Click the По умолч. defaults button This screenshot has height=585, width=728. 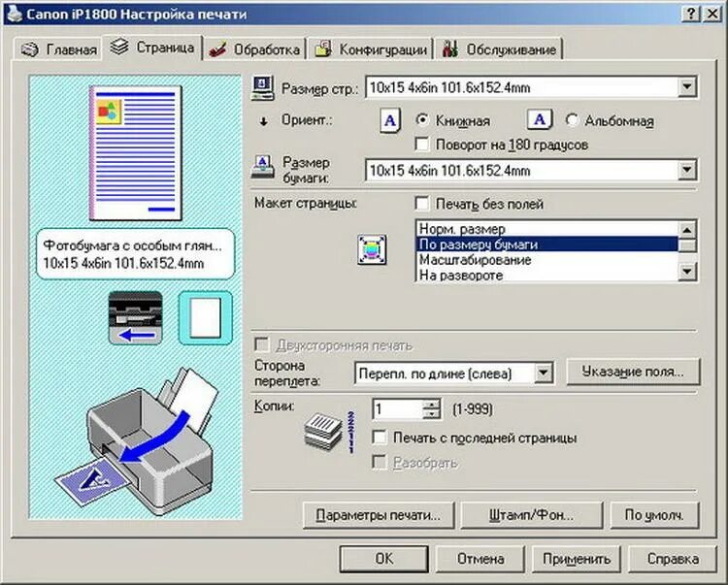point(654,515)
